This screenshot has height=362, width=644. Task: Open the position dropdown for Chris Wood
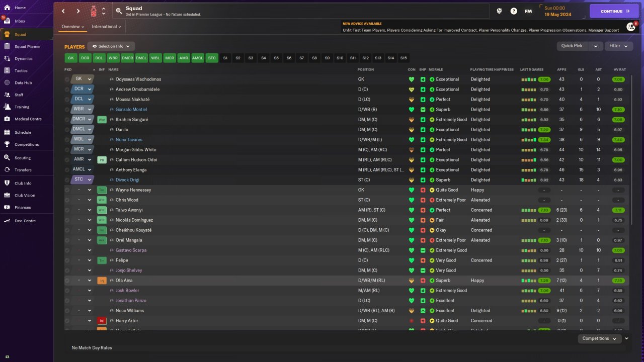pyautogui.click(x=83, y=200)
